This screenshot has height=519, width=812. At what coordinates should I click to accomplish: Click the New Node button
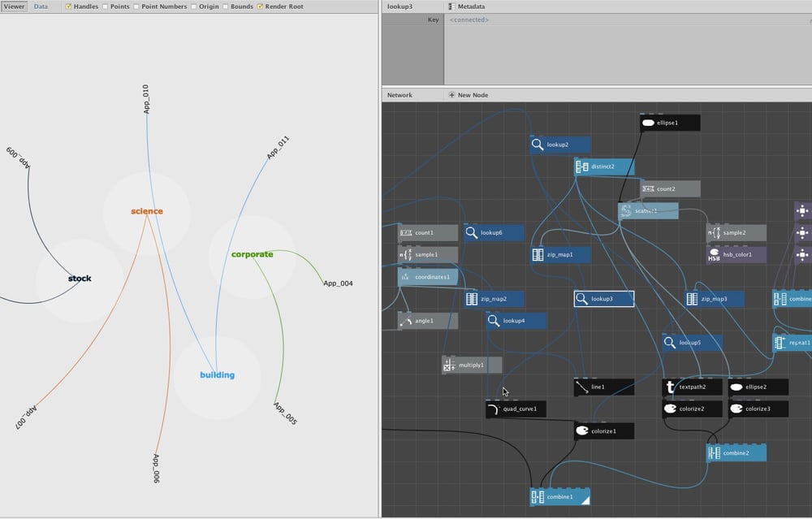click(469, 95)
